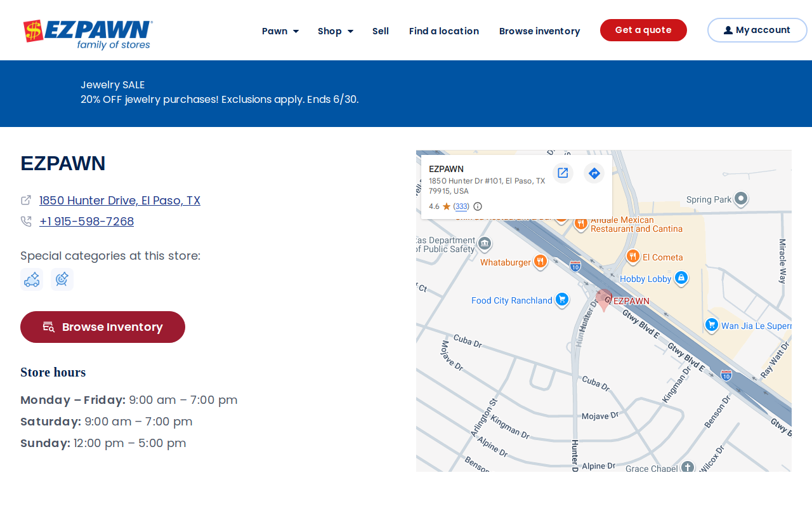Click the second special category icon
Viewport: 812px width, 508px height.
click(x=62, y=279)
